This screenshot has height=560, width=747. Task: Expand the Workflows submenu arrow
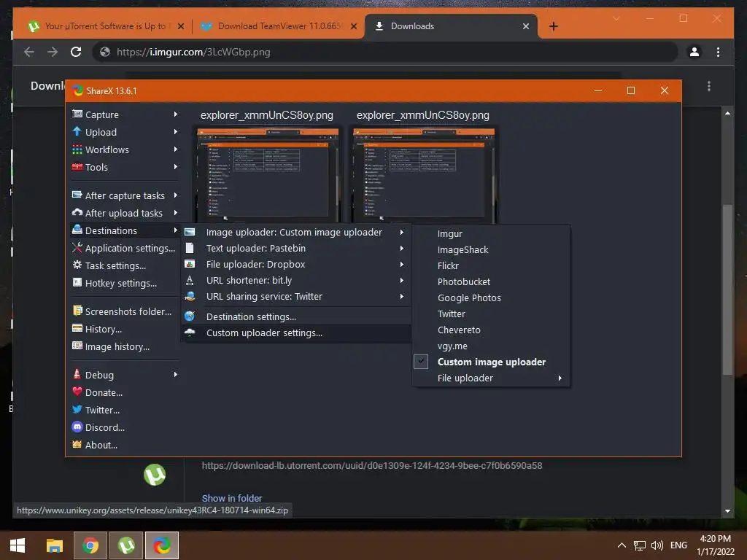tap(175, 149)
